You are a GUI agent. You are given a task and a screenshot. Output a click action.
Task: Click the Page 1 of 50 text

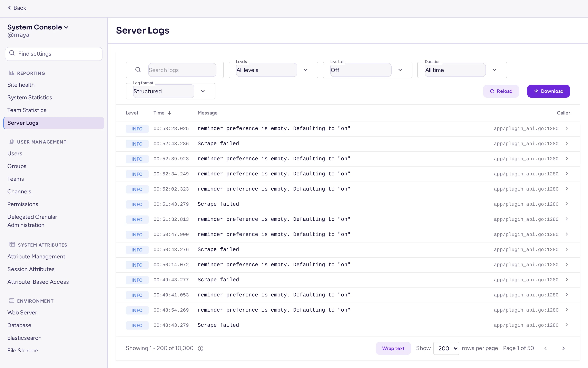point(519,348)
